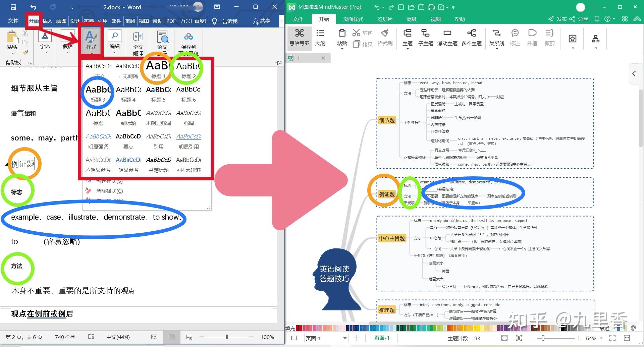Add a Summary (概要) in MindMaster
This screenshot has width=644, height=347.
549,37
